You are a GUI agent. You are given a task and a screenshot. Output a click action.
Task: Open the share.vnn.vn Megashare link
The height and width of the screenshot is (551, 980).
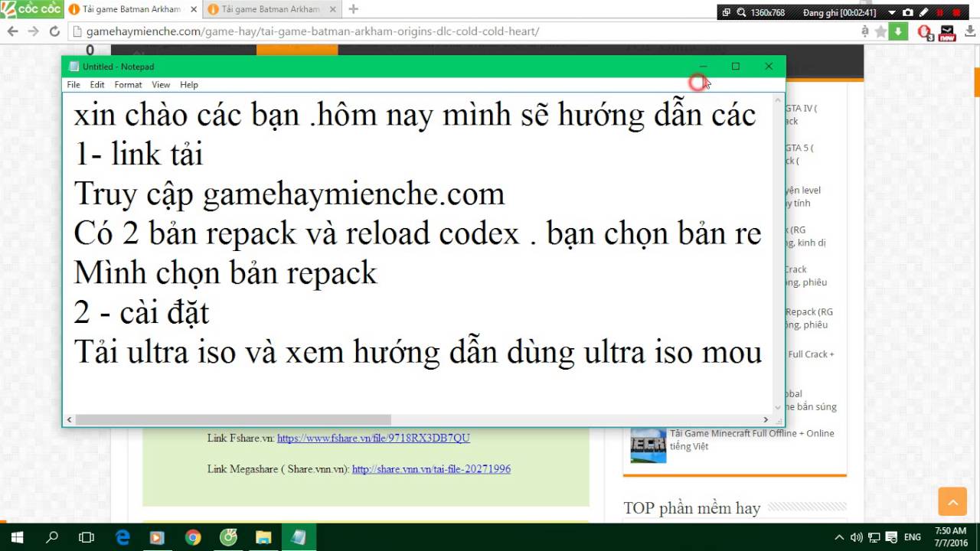click(431, 469)
